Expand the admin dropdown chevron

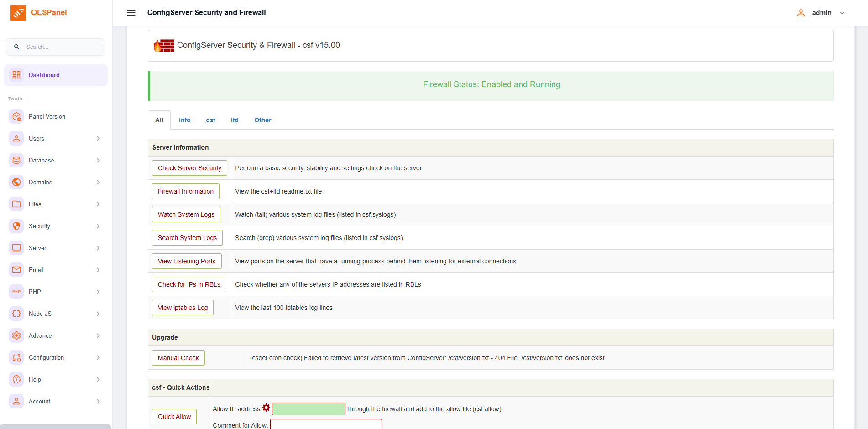click(842, 13)
